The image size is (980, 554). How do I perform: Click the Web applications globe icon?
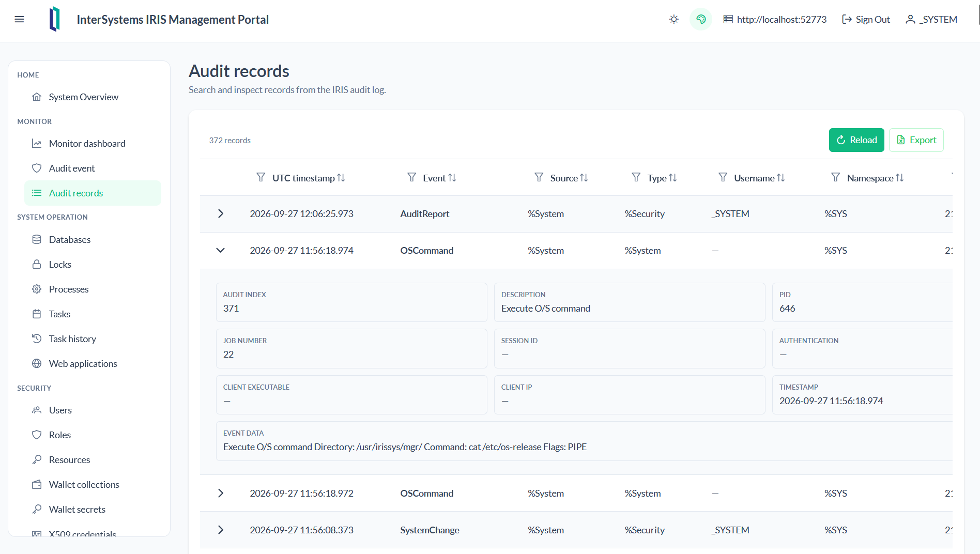pyautogui.click(x=37, y=364)
